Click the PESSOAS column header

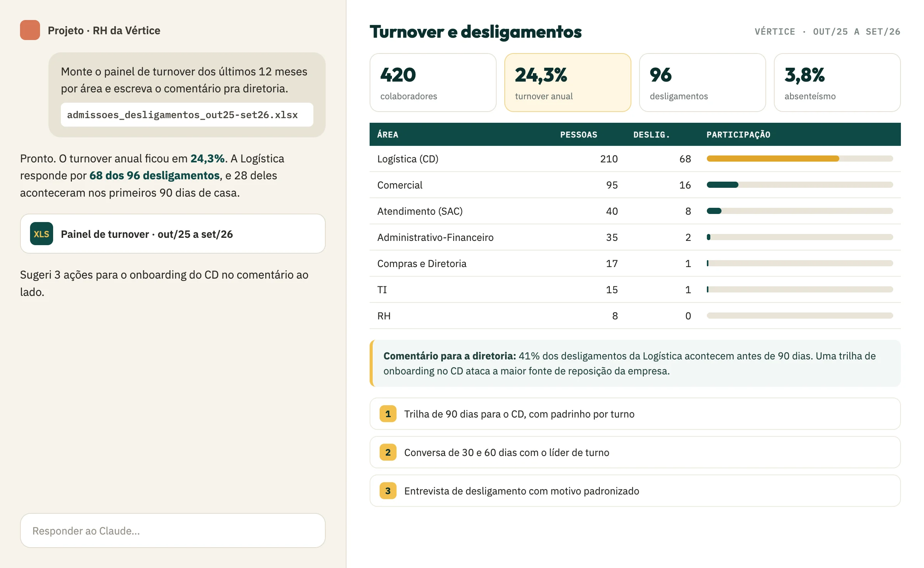click(x=579, y=135)
